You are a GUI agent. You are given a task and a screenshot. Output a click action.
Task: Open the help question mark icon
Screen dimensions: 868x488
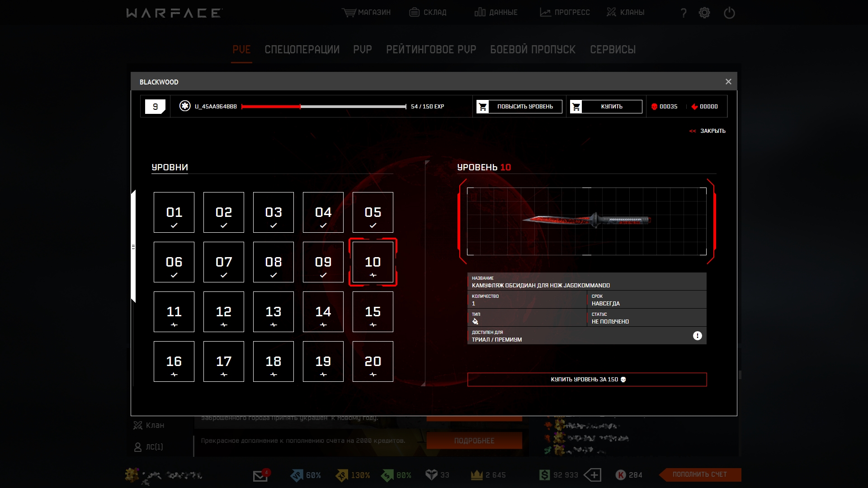(684, 13)
